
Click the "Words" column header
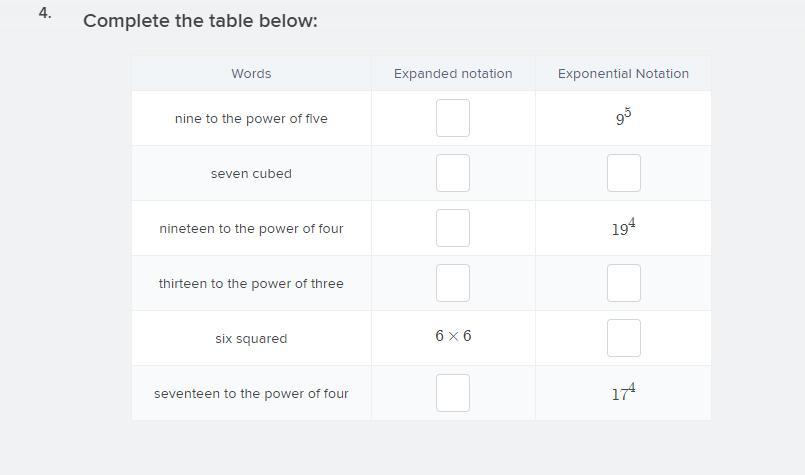pyautogui.click(x=251, y=74)
